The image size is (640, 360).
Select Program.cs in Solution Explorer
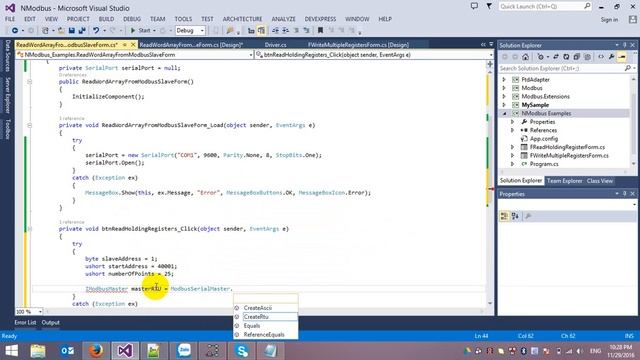click(544, 164)
